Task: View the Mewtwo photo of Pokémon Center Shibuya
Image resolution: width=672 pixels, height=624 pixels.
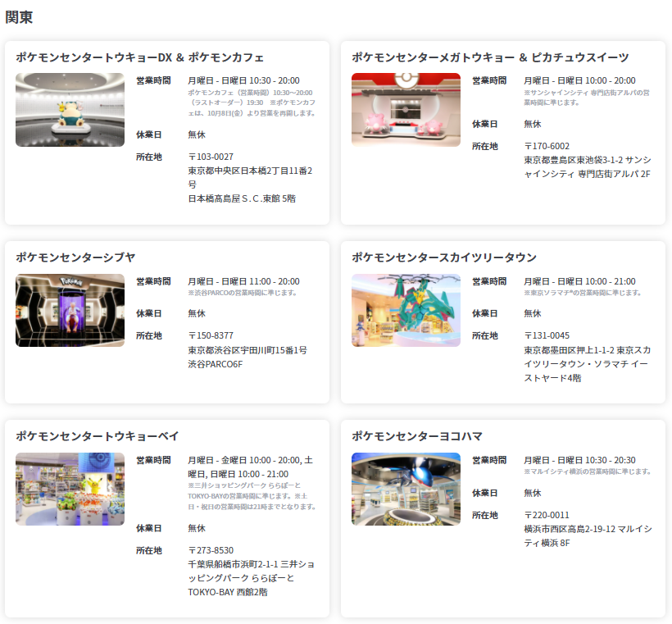Action: (x=70, y=311)
